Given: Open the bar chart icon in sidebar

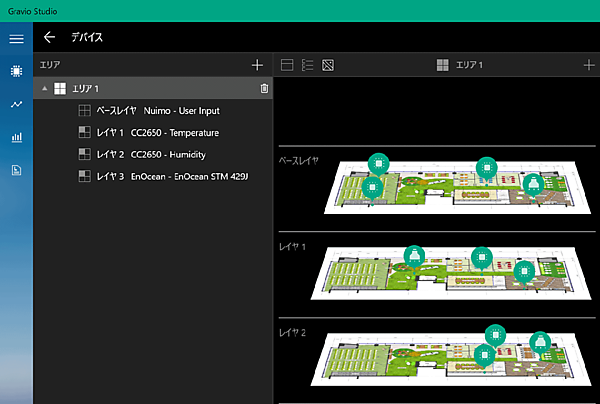Looking at the screenshot, I should (x=16, y=137).
